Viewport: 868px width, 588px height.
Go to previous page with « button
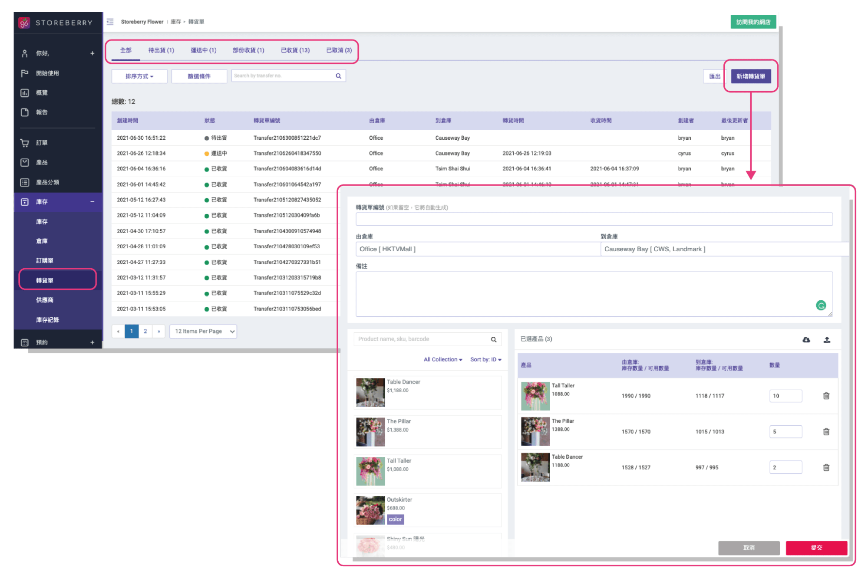pos(118,332)
